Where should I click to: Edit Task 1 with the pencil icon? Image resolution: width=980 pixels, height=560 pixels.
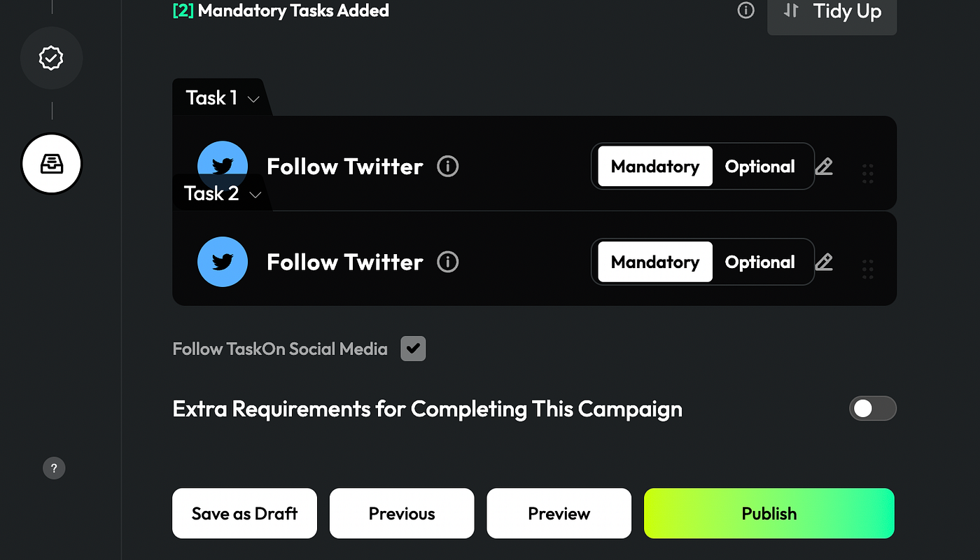pyautogui.click(x=824, y=167)
